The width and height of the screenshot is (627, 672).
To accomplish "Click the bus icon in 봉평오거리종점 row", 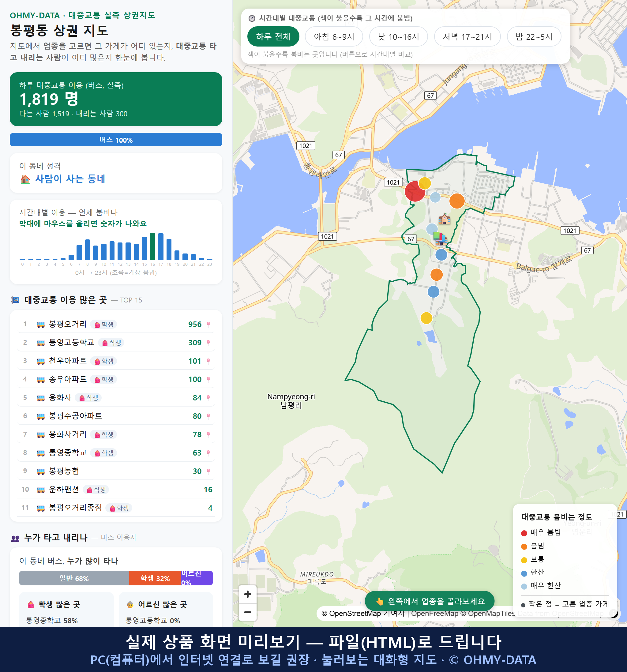I will 40,508.
